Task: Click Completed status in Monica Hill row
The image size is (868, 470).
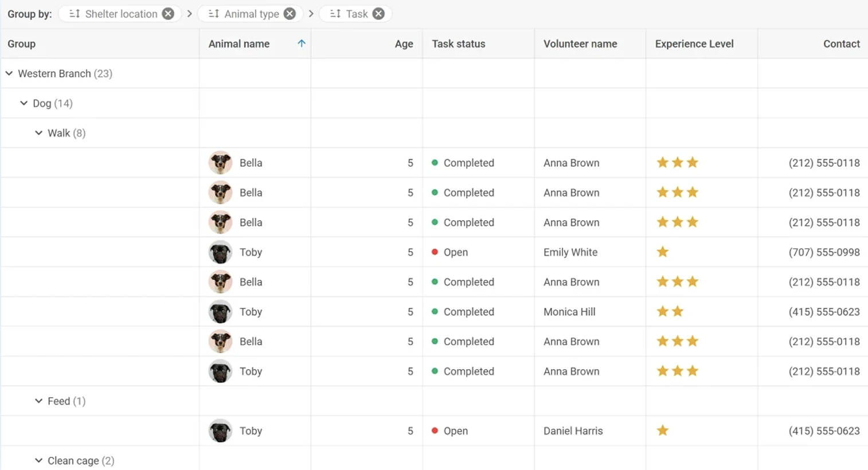Action: [469, 312]
